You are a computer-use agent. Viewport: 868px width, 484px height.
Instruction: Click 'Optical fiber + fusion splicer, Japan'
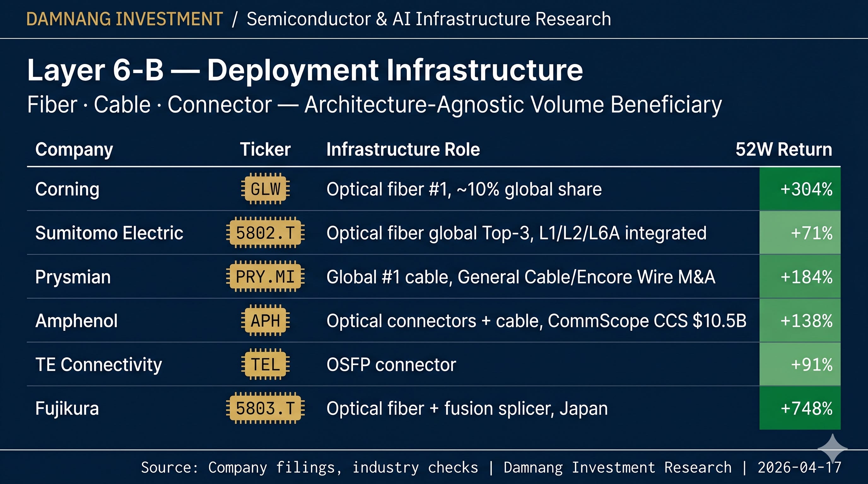click(x=467, y=409)
